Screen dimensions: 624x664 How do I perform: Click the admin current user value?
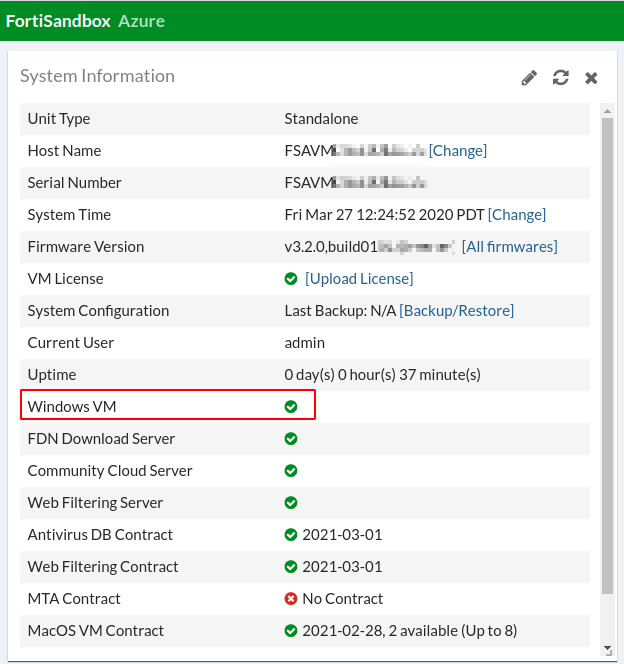[304, 343]
